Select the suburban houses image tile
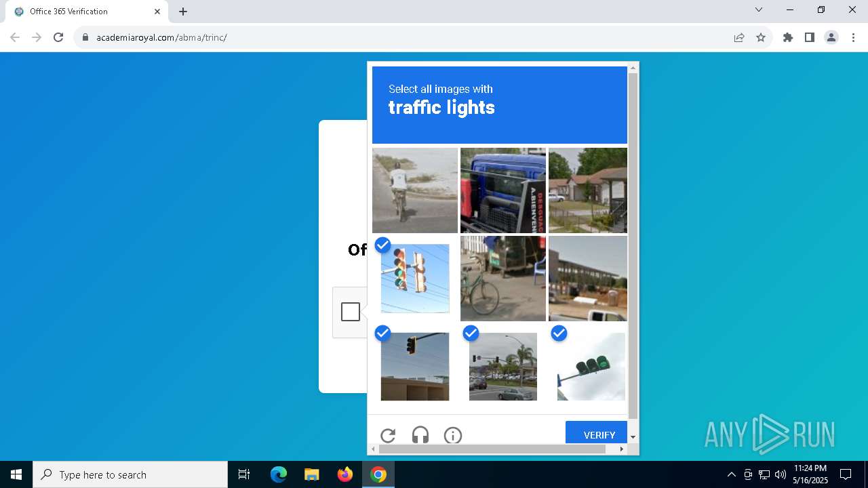868x488 pixels. tap(588, 190)
